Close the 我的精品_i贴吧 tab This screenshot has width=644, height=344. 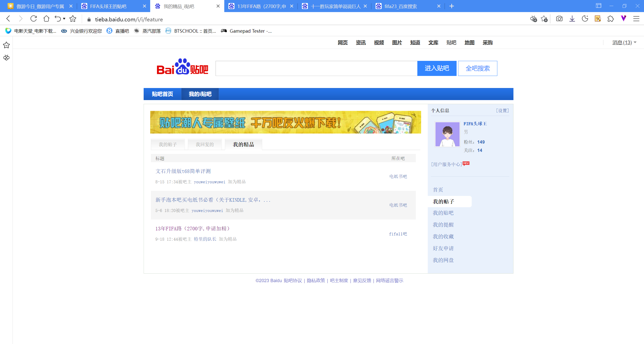click(x=218, y=6)
